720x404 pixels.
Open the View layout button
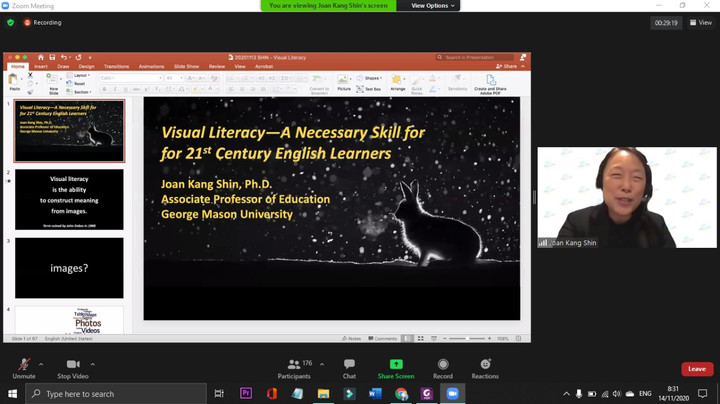pos(701,22)
